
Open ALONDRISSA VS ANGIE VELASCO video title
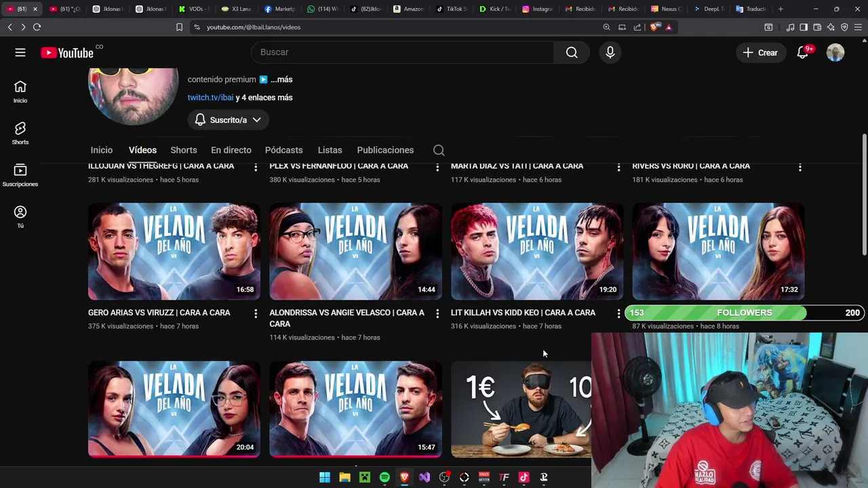347,318
